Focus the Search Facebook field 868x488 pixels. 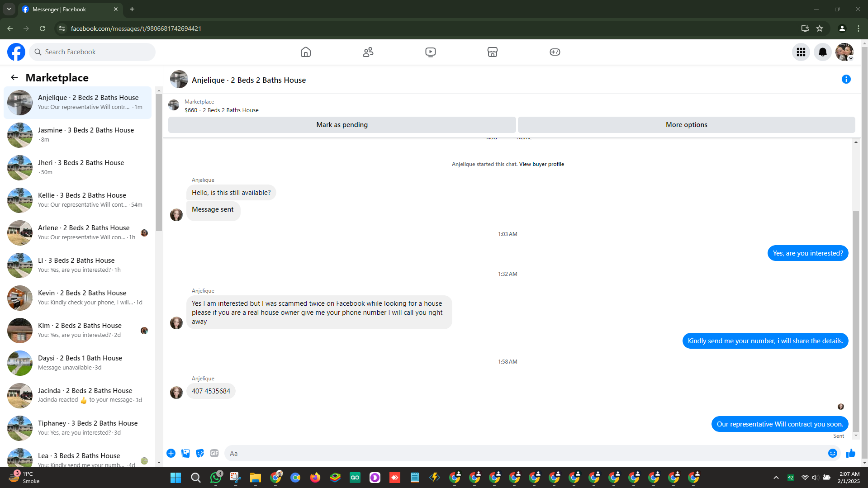(93, 52)
